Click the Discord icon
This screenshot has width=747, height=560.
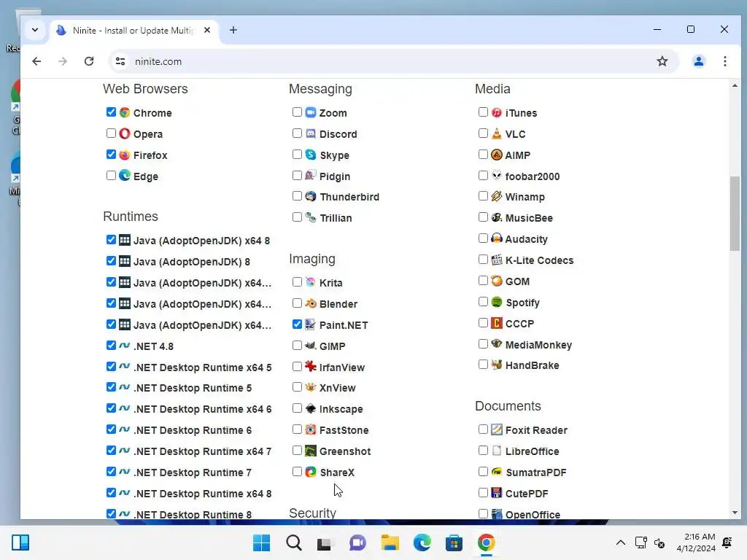(311, 133)
